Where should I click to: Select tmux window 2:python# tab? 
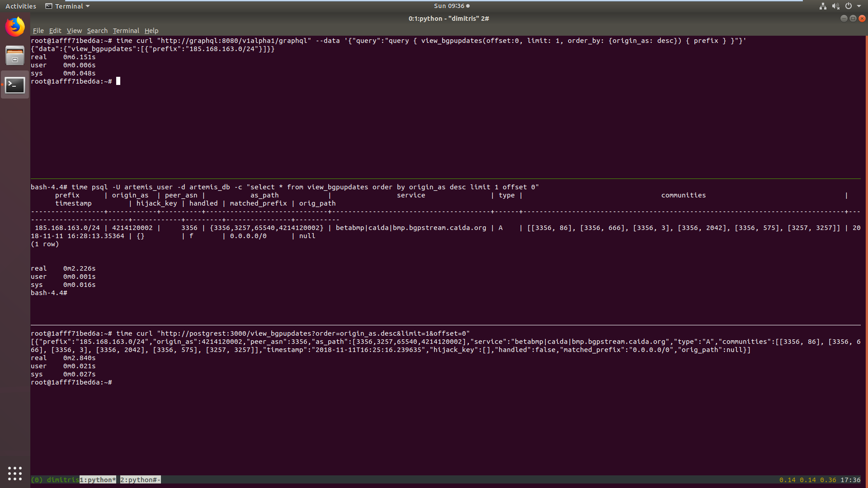click(x=140, y=480)
